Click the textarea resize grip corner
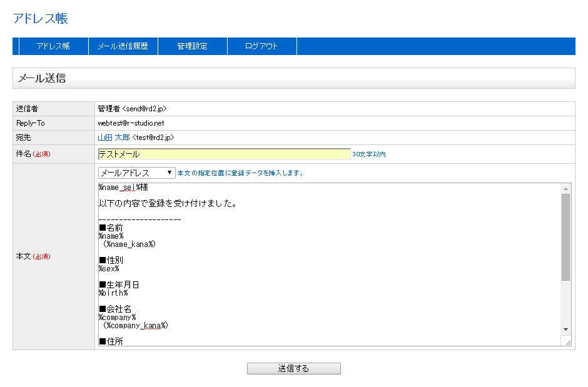This screenshot has width=588, height=387. tap(567, 342)
